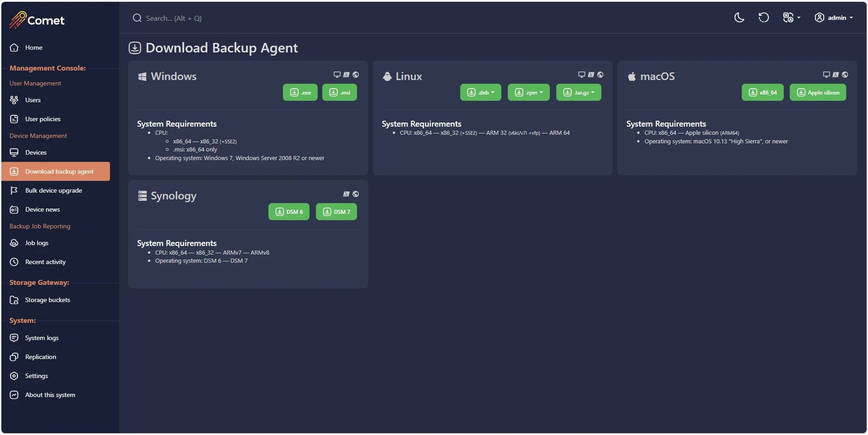The height and width of the screenshot is (435, 868).
Task: Click the System logs sidebar icon
Action: (x=14, y=338)
